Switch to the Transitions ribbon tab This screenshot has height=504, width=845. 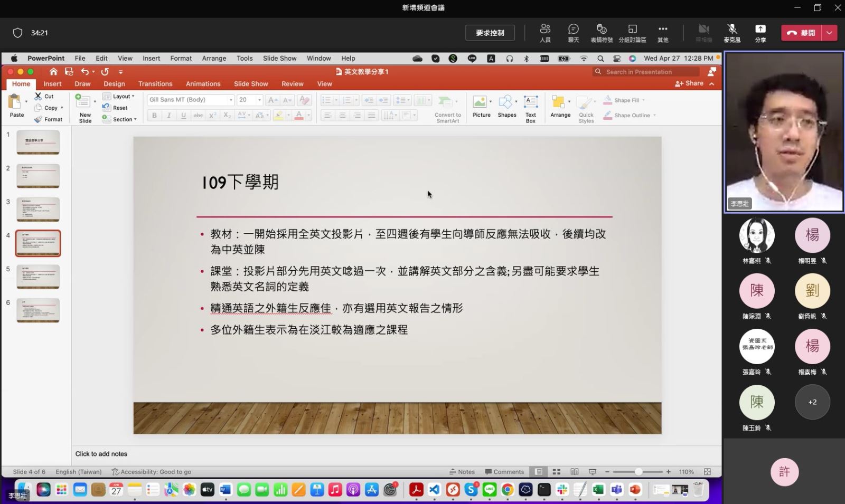155,84
